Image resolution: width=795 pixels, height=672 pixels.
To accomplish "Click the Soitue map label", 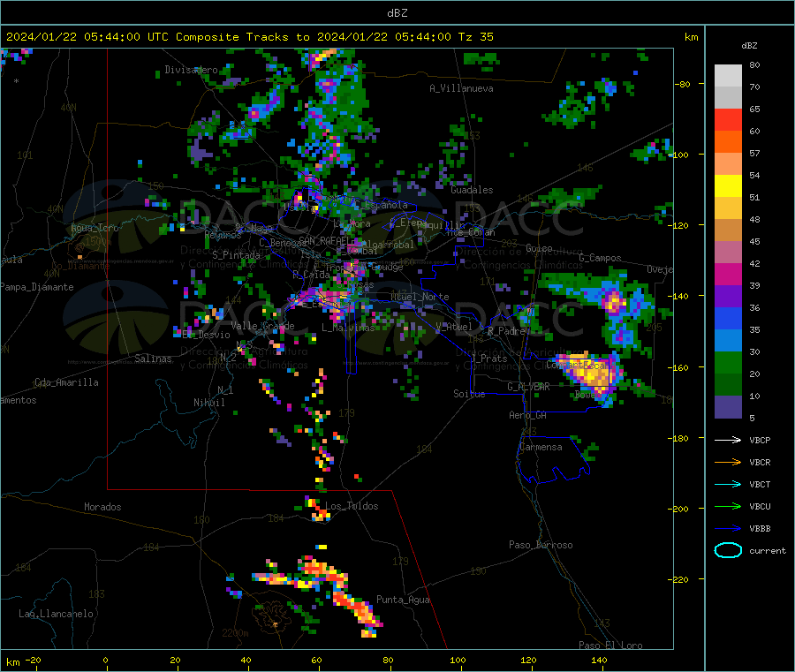I will [469, 394].
